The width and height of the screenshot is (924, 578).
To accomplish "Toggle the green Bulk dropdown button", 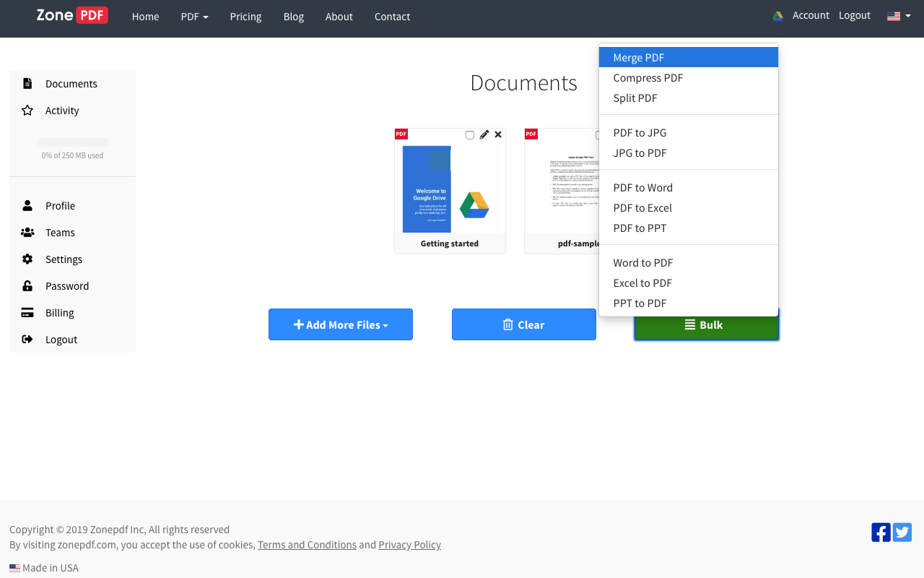I will [707, 324].
